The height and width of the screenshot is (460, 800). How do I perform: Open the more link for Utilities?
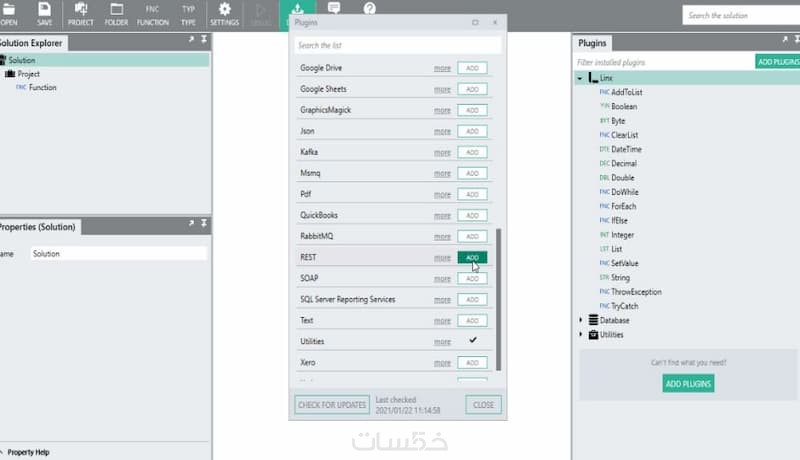click(442, 342)
